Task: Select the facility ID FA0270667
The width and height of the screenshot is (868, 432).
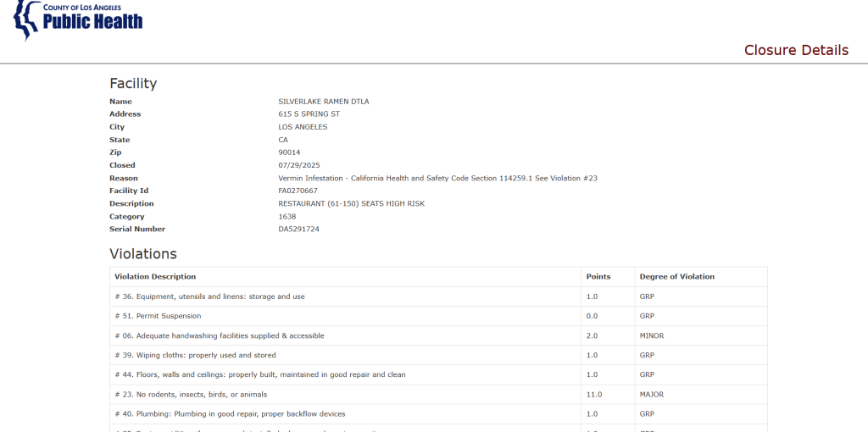Action: click(x=298, y=191)
